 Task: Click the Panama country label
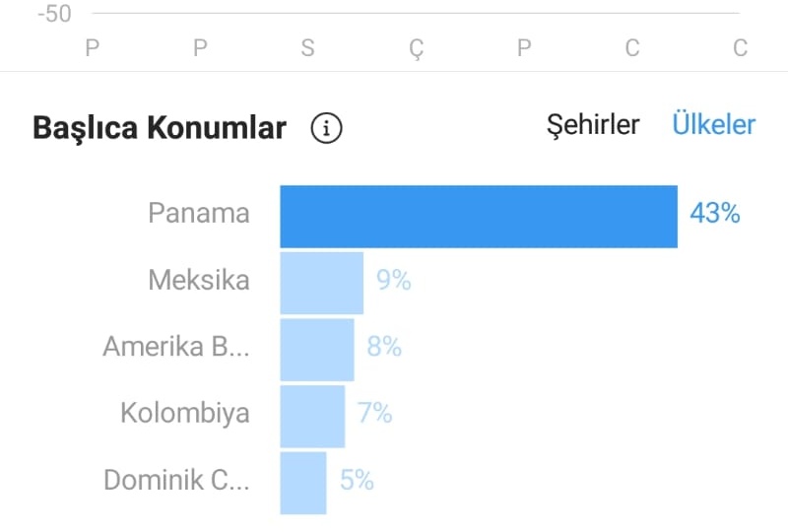(199, 213)
